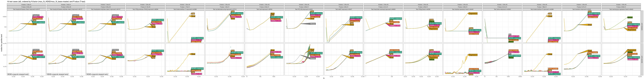Click 'HEAD=copycols stopped early' note in first panel
This screenshot has height=80, width=644.
pos(18,74)
